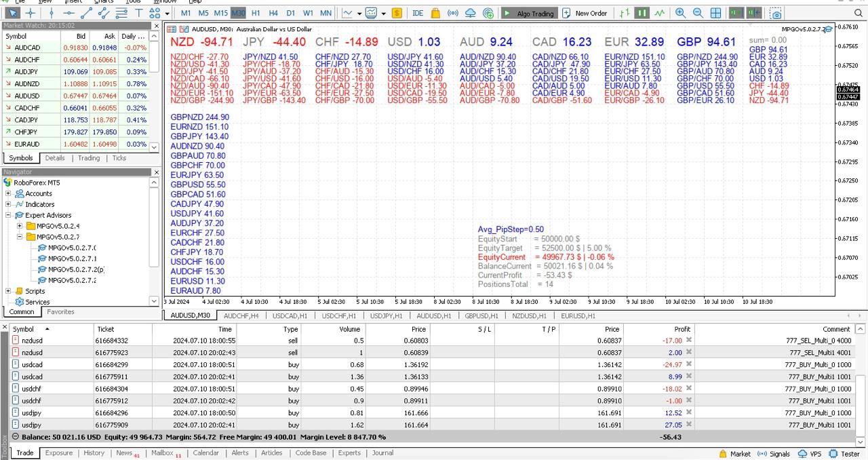Set timeframe to M5
868x460 pixels.
click(x=203, y=13)
